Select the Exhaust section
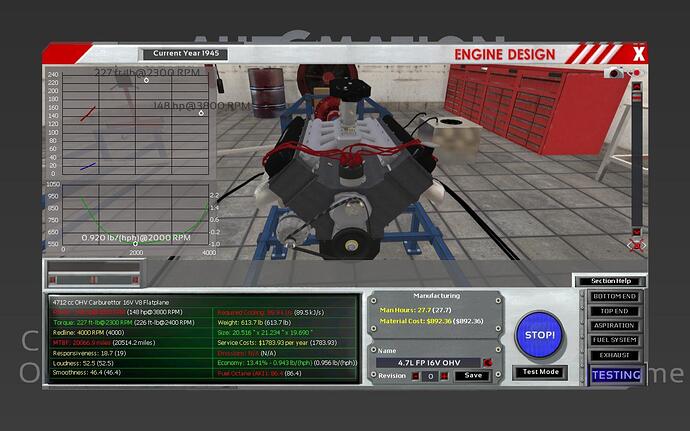 click(x=614, y=354)
